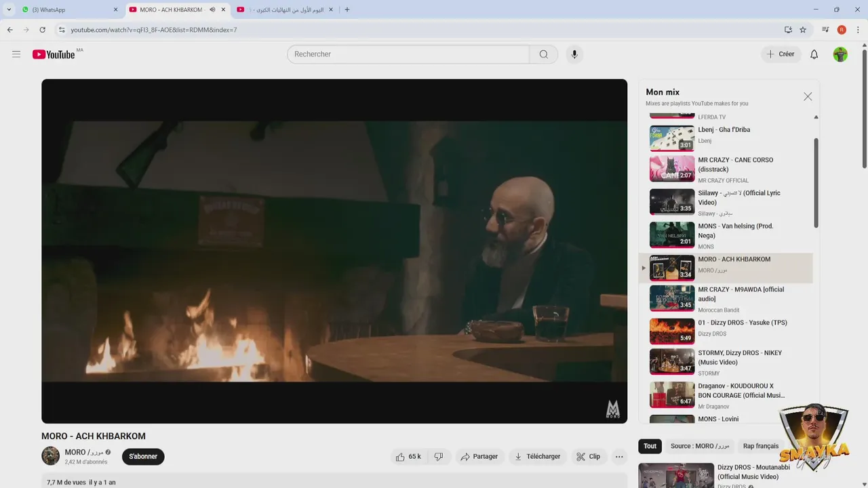The image size is (868, 488).
Task: Open the account avatar menu
Action: point(840,54)
